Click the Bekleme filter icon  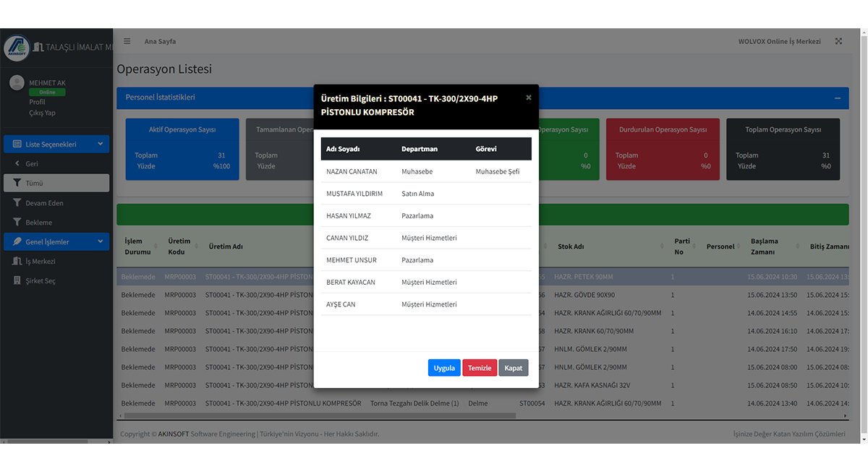pos(17,223)
